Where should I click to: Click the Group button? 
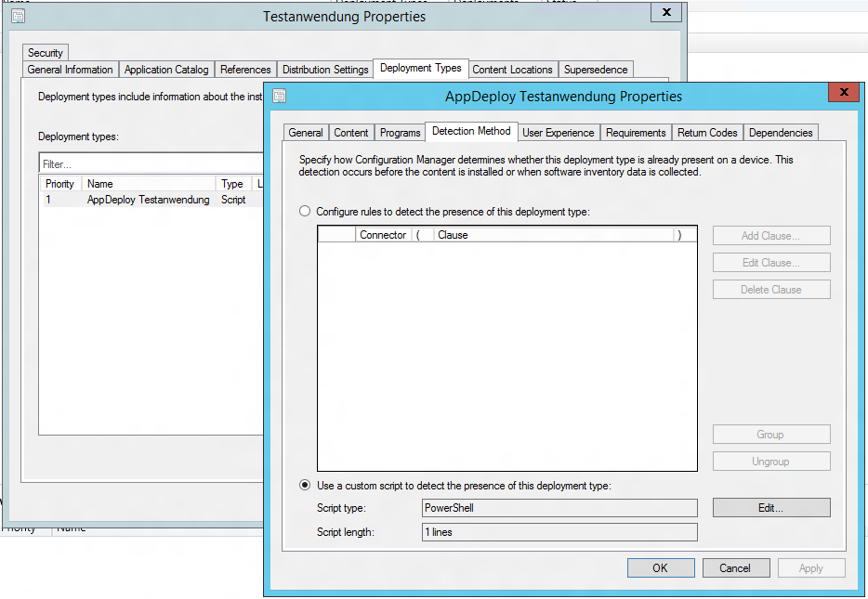coord(771,435)
